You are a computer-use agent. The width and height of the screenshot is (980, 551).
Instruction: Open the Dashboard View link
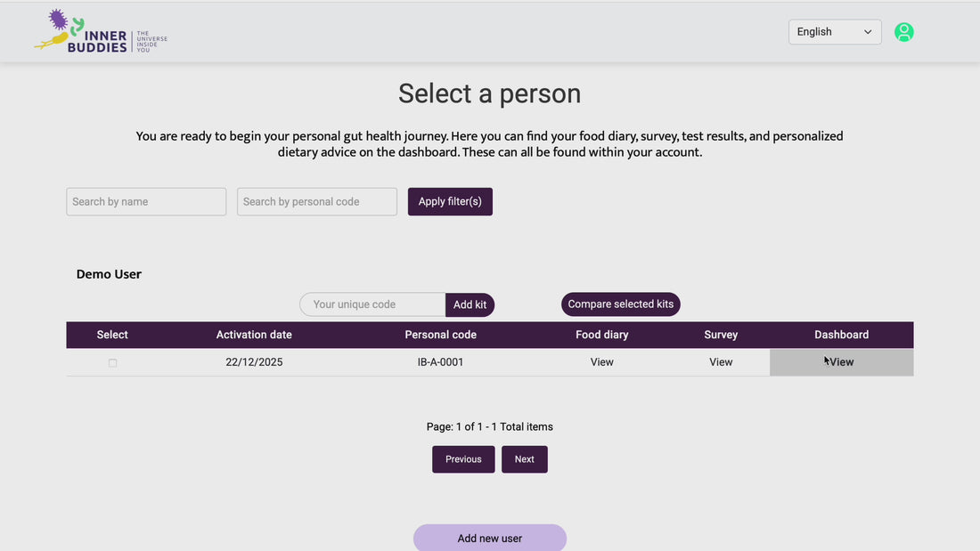click(x=841, y=362)
